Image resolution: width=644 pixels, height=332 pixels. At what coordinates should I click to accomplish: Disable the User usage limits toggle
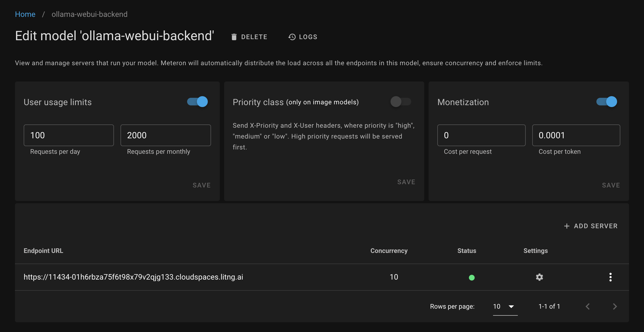[198, 102]
